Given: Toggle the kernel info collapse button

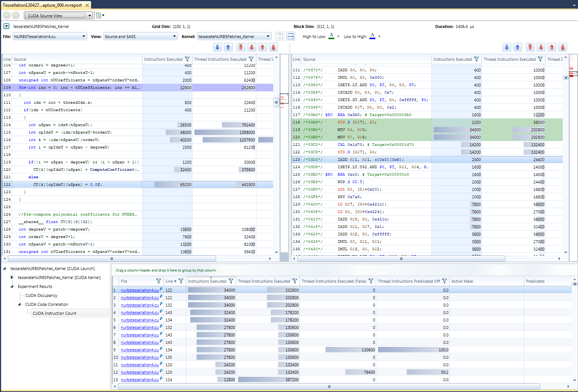Looking at the screenshot, I should pos(6,26).
